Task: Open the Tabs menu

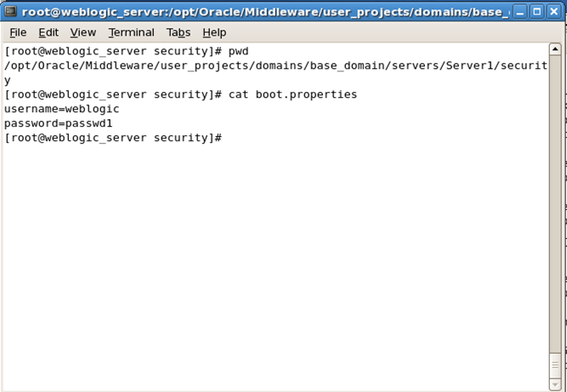Action: [x=179, y=32]
